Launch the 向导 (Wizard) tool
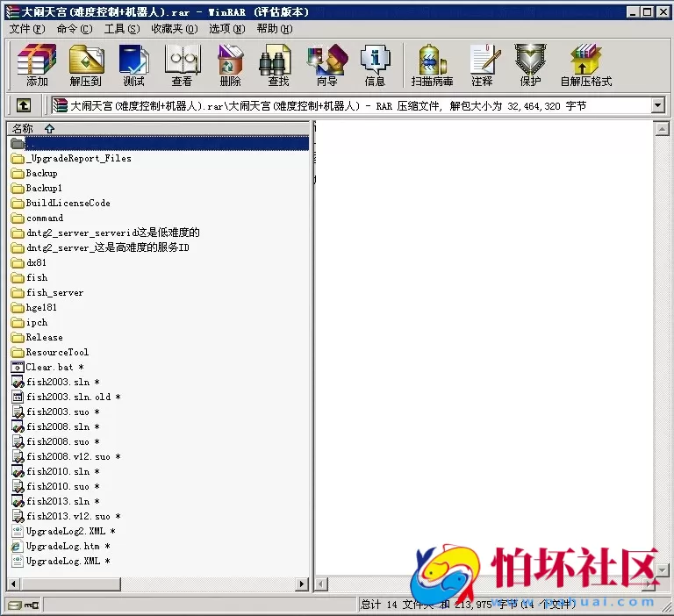 (326, 64)
